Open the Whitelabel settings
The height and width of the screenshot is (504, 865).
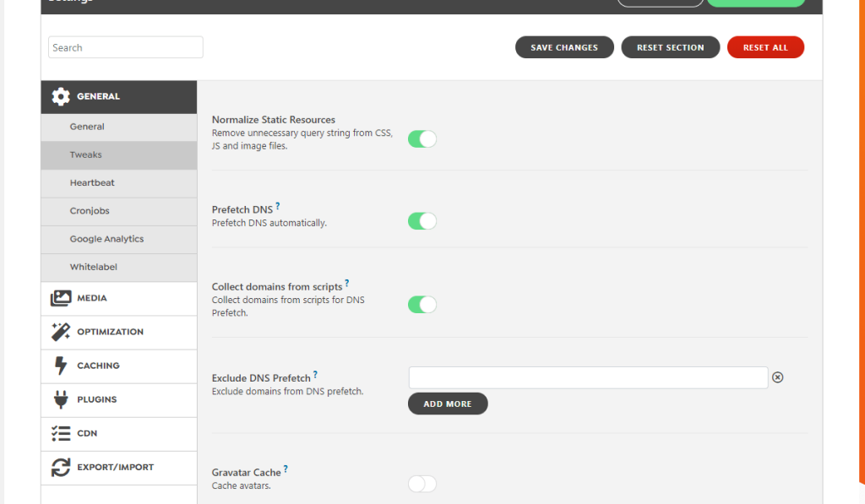point(118,268)
